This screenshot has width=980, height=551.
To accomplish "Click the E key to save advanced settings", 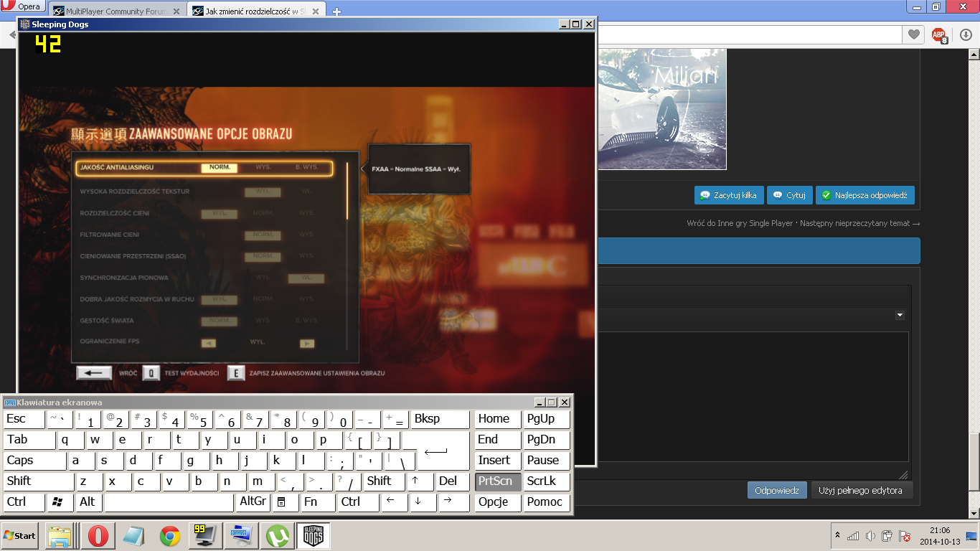I will click(x=236, y=373).
